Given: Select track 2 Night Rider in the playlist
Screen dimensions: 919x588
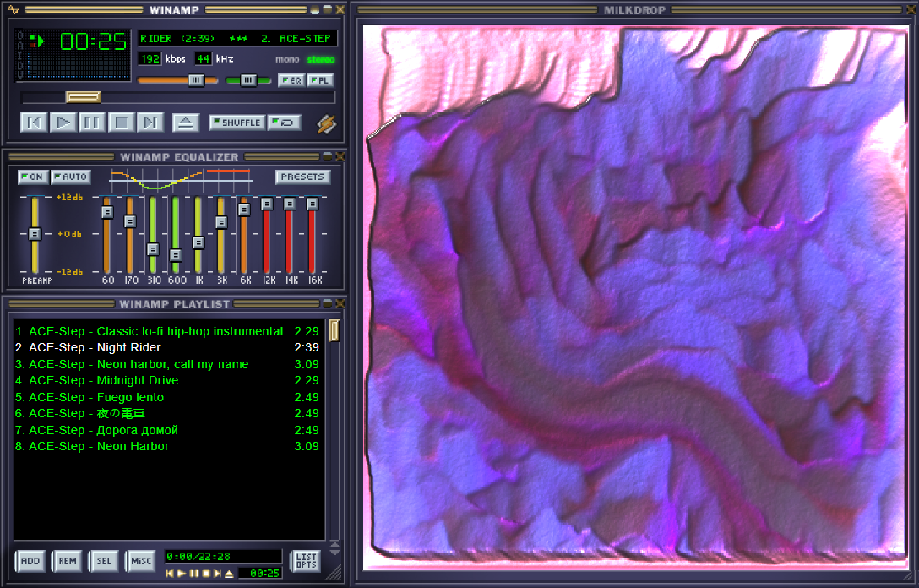Looking at the screenshot, I should coord(167,347).
